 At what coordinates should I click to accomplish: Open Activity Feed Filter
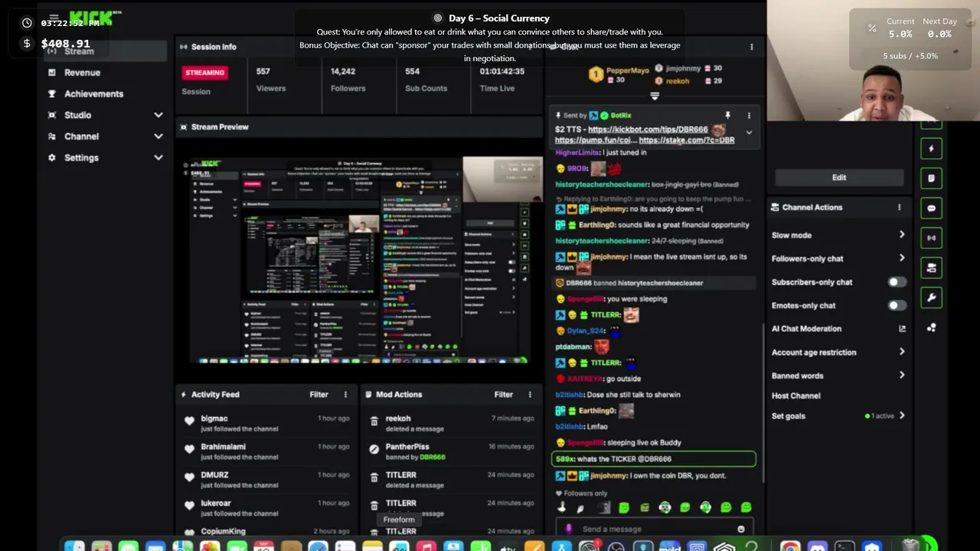pyautogui.click(x=318, y=395)
